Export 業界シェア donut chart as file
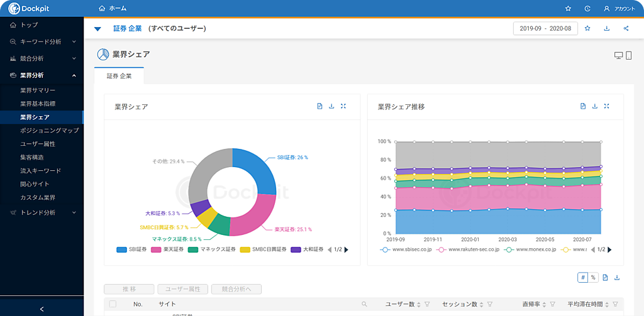 click(x=319, y=106)
